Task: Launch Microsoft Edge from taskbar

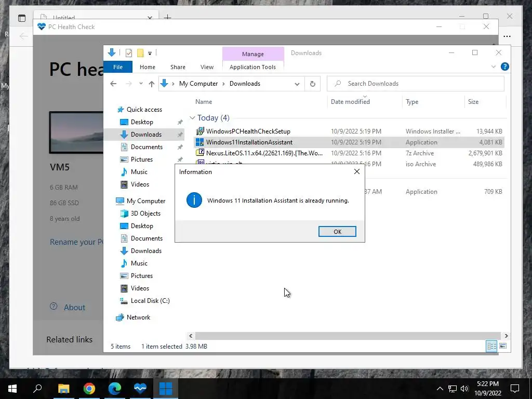Action: coord(115,389)
